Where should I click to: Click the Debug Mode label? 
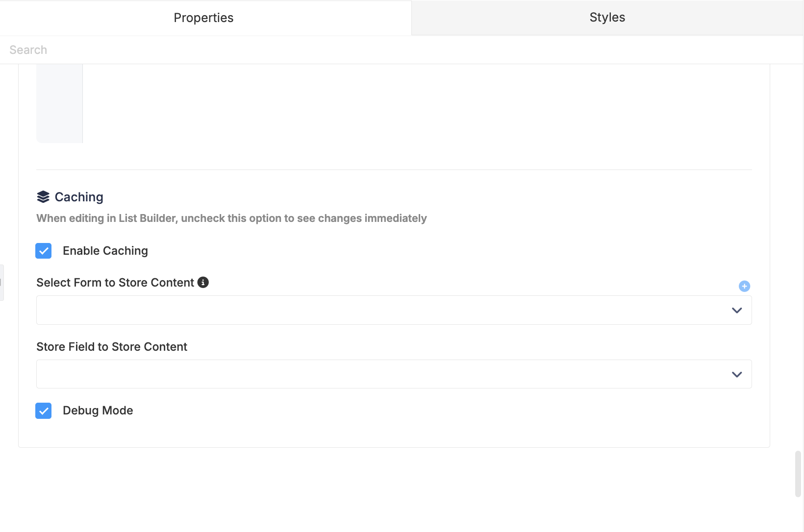98,411
